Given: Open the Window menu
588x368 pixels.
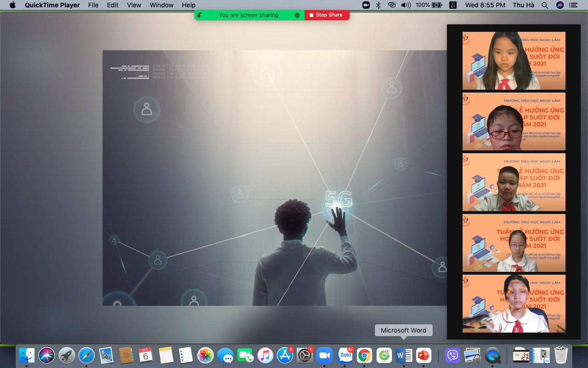Looking at the screenshot, I should coord(161,5).
